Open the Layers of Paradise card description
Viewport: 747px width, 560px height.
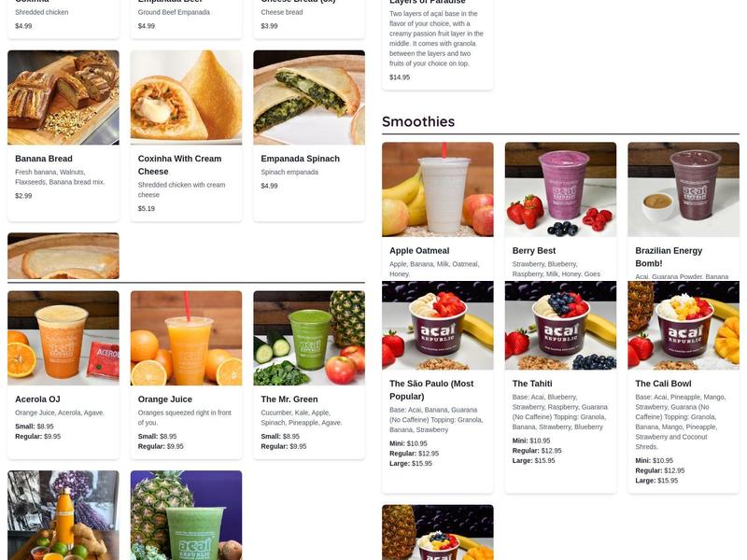436,38
